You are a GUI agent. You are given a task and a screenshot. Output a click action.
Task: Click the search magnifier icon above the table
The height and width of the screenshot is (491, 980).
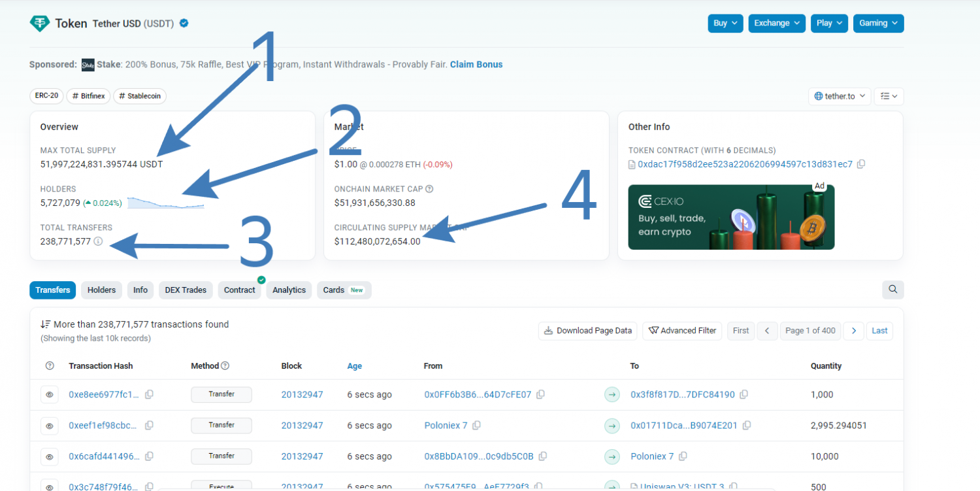(x=892, y=290)
